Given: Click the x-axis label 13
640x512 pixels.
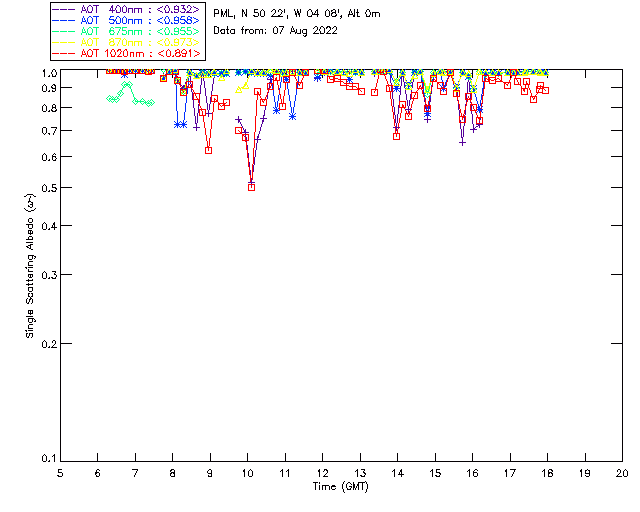Looking at the screenshot, I should click(x=360, y=473).
